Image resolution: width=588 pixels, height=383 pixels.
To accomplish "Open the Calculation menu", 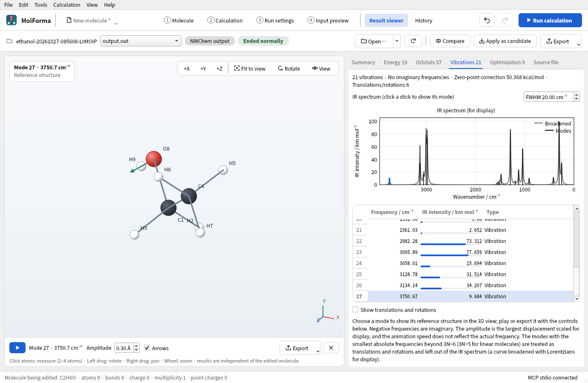I will point(66,5).
